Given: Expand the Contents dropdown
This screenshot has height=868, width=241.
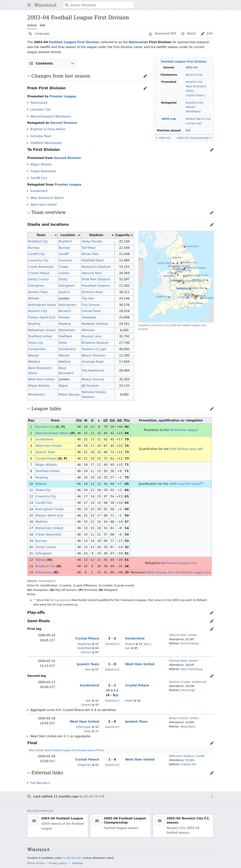Looking at the screenshot, I should (52, 63).
